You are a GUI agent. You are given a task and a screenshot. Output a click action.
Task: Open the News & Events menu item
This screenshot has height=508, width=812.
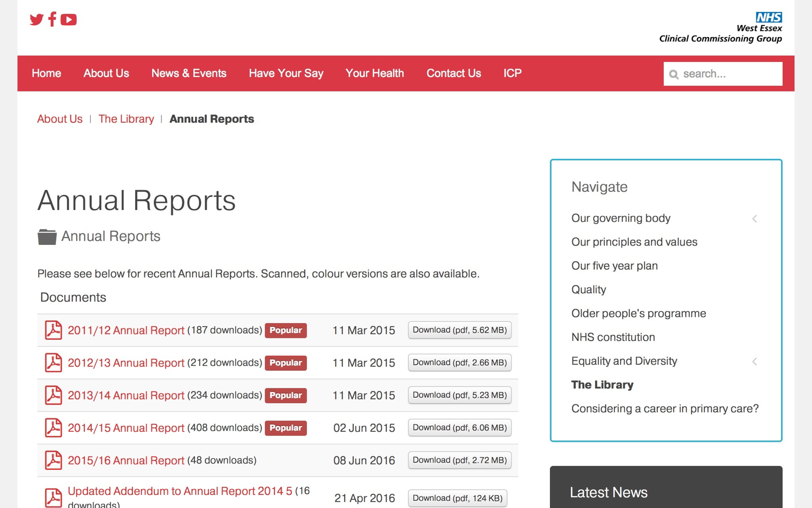(x=189, y=73)
